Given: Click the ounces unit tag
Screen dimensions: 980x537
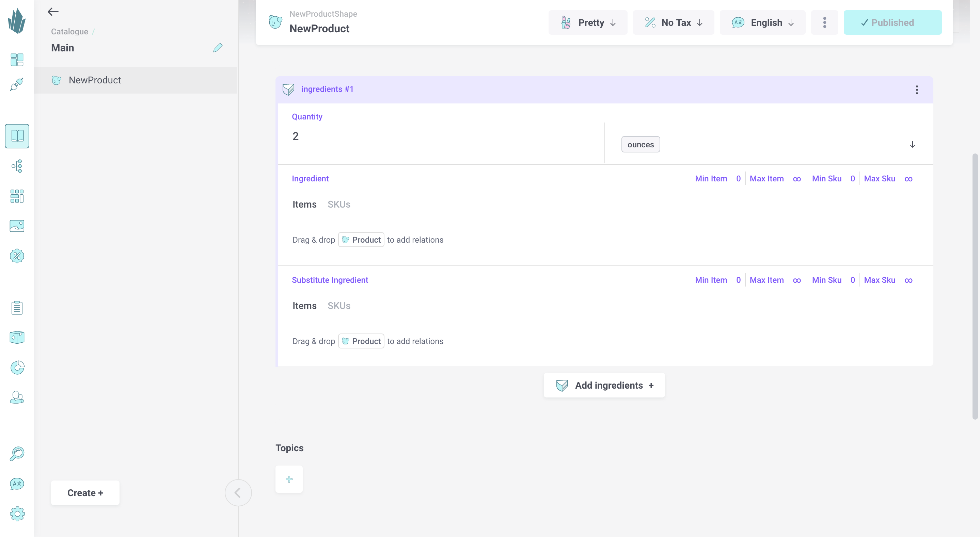Looking at the screenshot, I should coord(641,145).
